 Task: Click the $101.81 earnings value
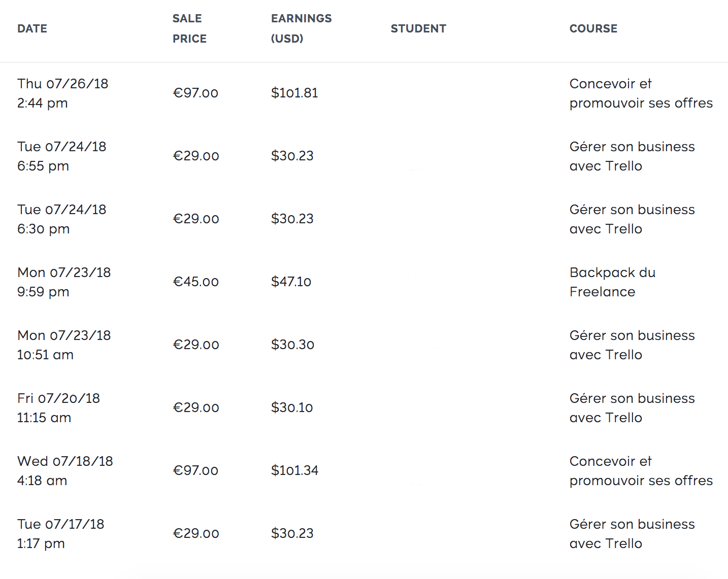[294, 93]
